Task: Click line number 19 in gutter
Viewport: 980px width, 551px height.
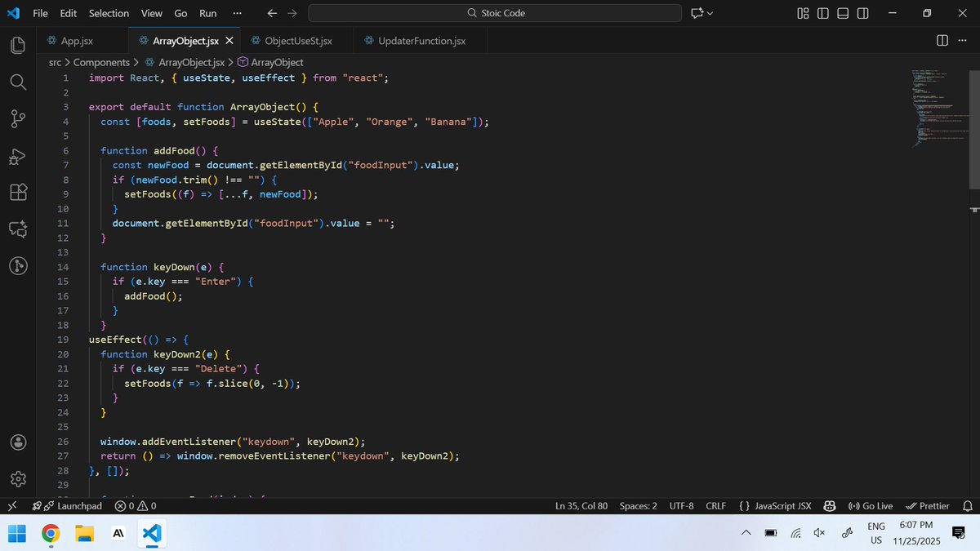Action: tap(63, 340)
